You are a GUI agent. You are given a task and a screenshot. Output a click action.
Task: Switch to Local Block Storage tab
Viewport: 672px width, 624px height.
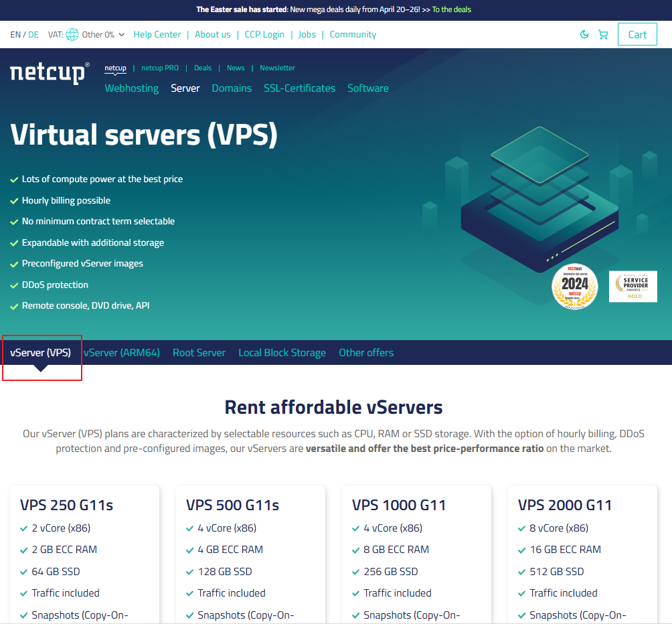click(x=282, y=353)
